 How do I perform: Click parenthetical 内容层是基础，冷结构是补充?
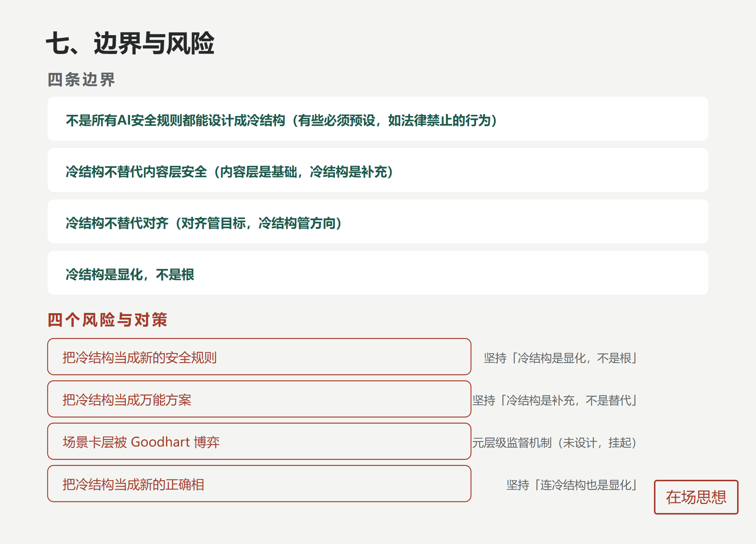coord(304,172)
